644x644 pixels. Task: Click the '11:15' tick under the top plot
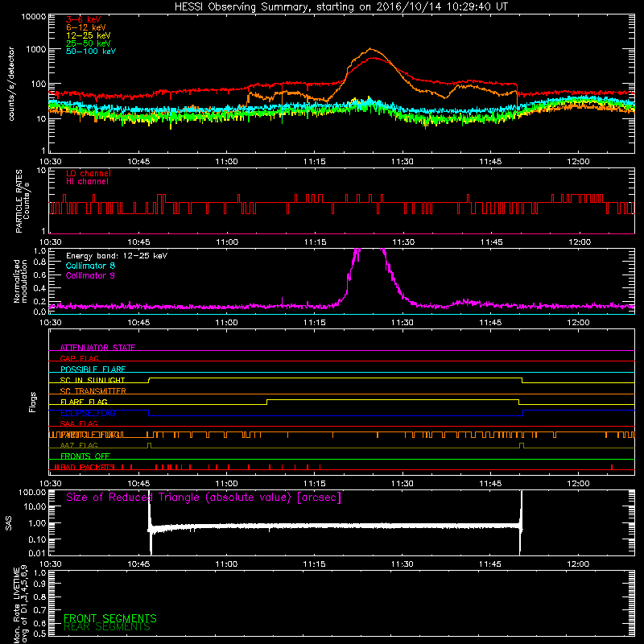[x=314, y=162]
